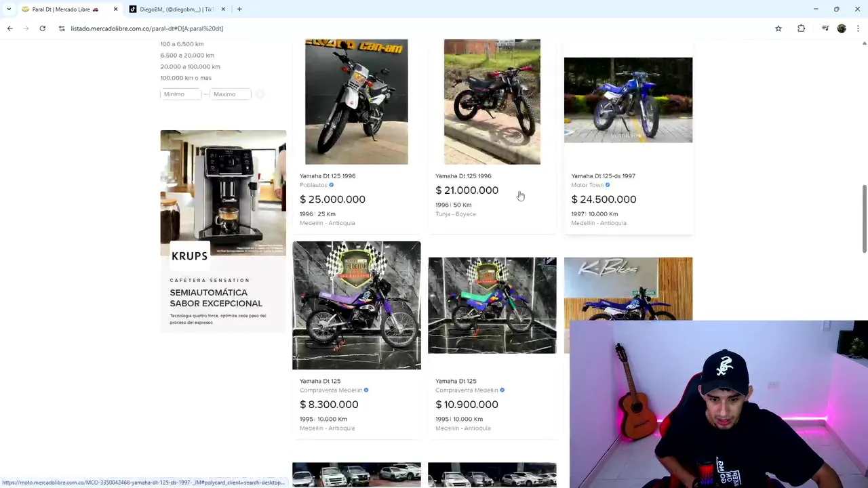
Task: Click Compraventa Medellín verified badge on $10.900.000 listing
Action: coord(502,390)
